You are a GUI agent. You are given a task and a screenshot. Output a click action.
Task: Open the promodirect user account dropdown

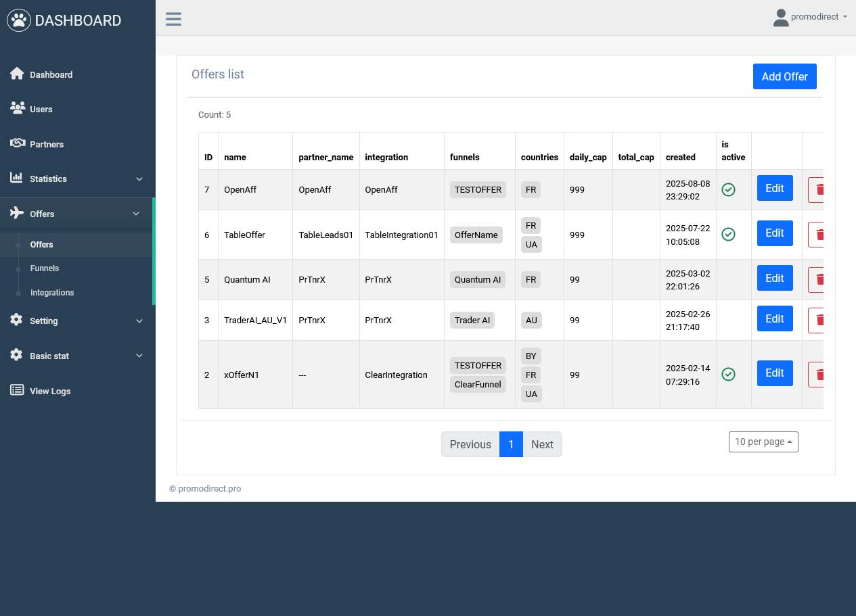810,17
